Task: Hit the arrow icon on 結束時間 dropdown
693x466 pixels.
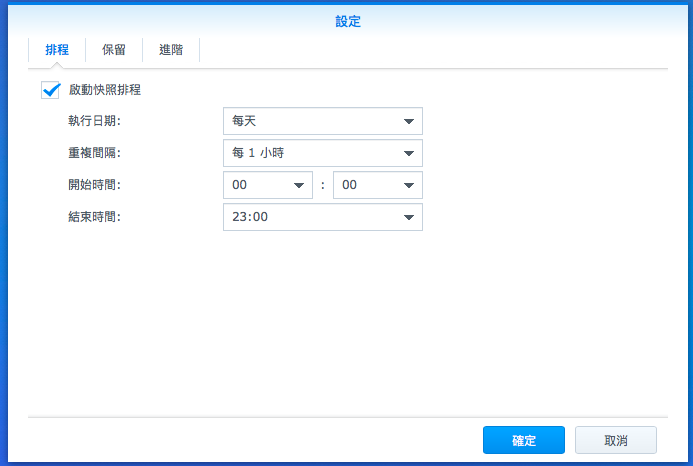Action: [408, 218]
